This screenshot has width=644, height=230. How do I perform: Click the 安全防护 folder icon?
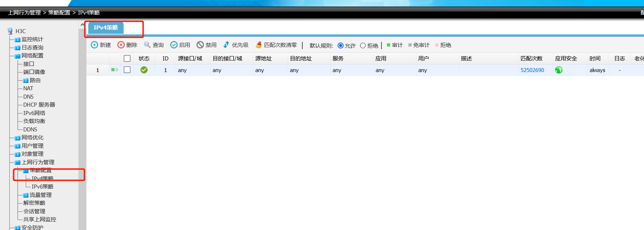[18, 228]
